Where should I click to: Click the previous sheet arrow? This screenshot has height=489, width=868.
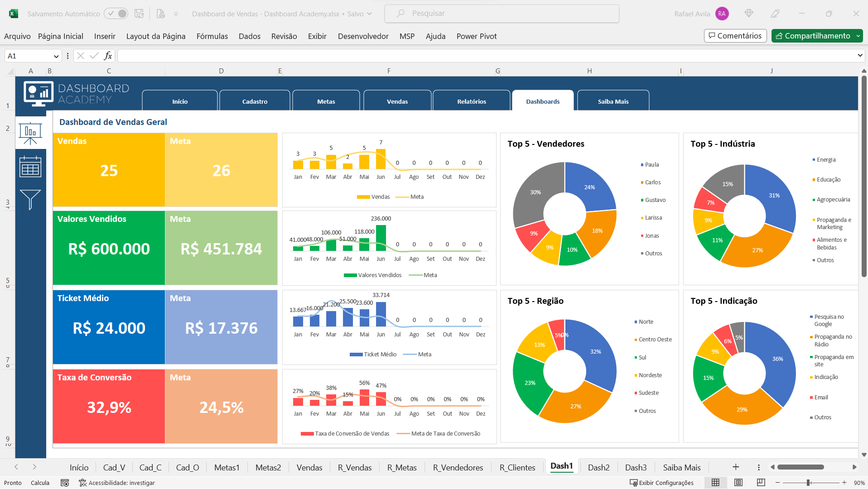(x=16, y=467)
